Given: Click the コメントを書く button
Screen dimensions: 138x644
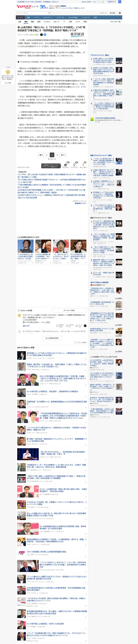Looking at the screenshot, I should 69,311.
